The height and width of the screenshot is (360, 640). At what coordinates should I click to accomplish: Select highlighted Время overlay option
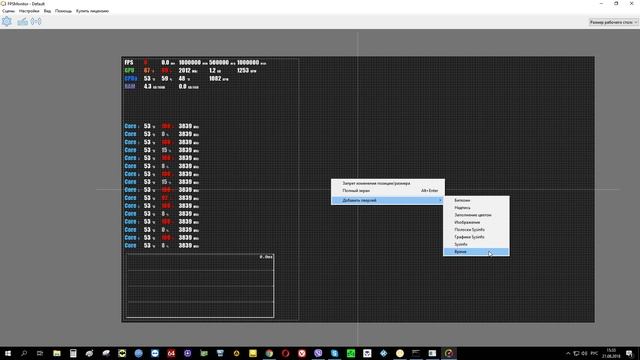point(476,252)
